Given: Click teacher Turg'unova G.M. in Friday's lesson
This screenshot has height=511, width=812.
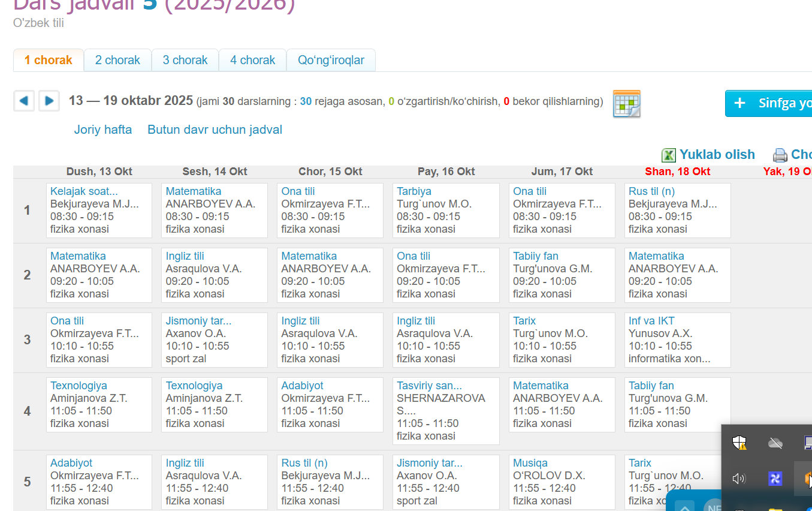Looking at the screenshot, I should pyautogui.click(x=553, y=269).
